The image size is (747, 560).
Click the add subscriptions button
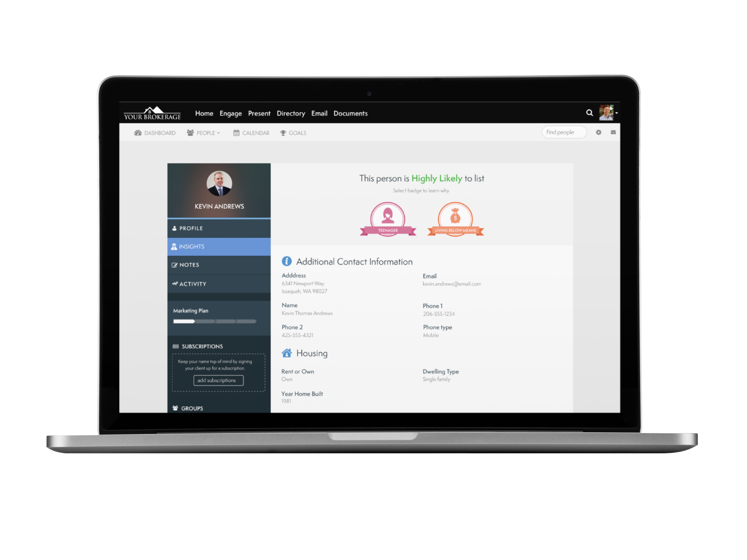pyautogui.click(x=218, y=380)
